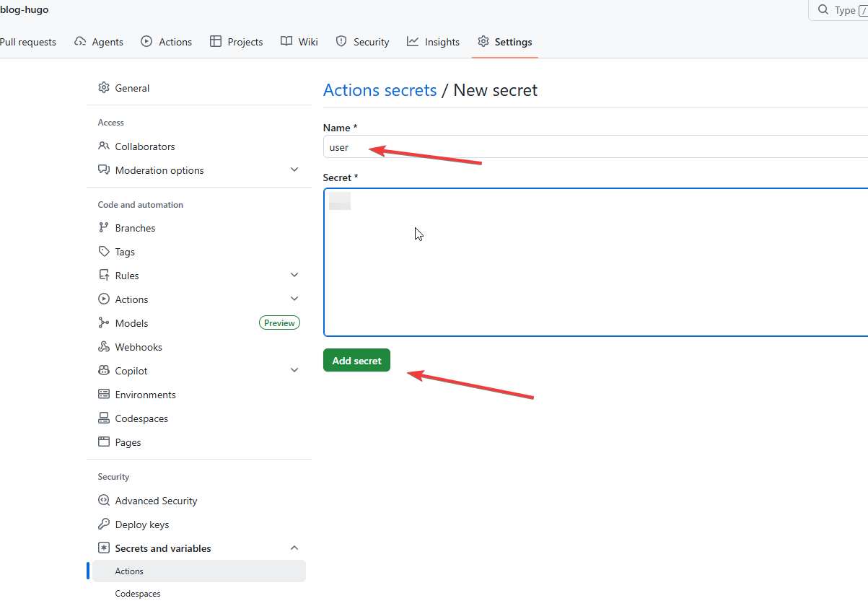This screenshot has height=606, width=868.
Task: Open the Security tab
Action: tap(362, 42)
